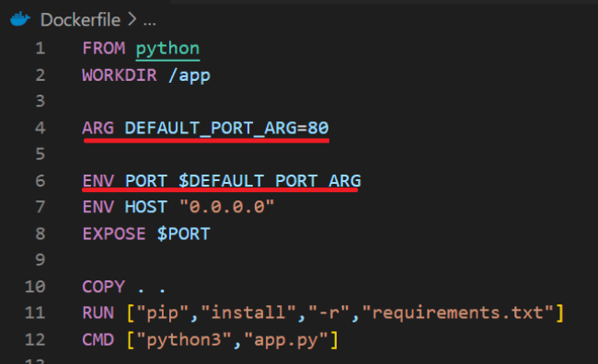
Task: Click "requirements.txt" string on line 11
Action: click(x=457, y=313)
